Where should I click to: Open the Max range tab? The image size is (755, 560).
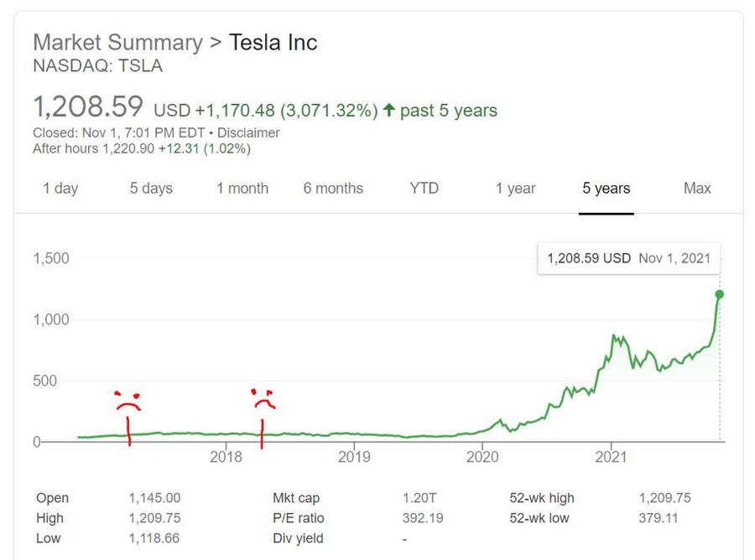[x=697, y=188]
